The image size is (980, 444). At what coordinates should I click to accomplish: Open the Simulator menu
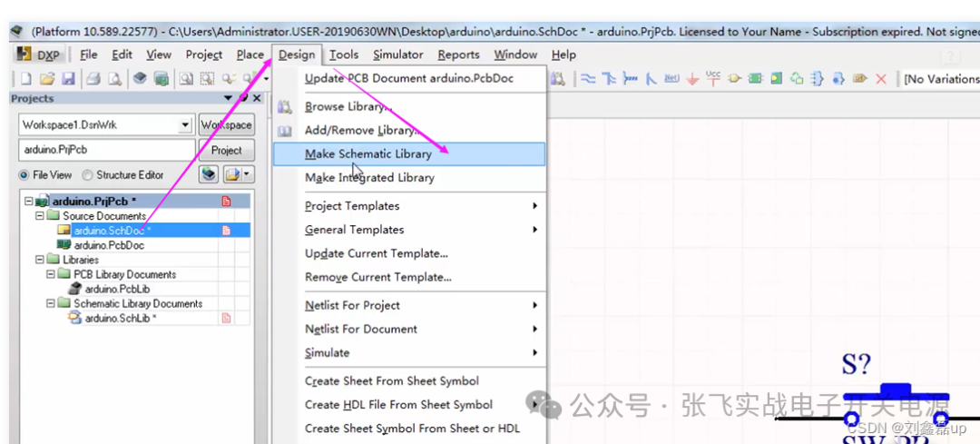(398, 55)
